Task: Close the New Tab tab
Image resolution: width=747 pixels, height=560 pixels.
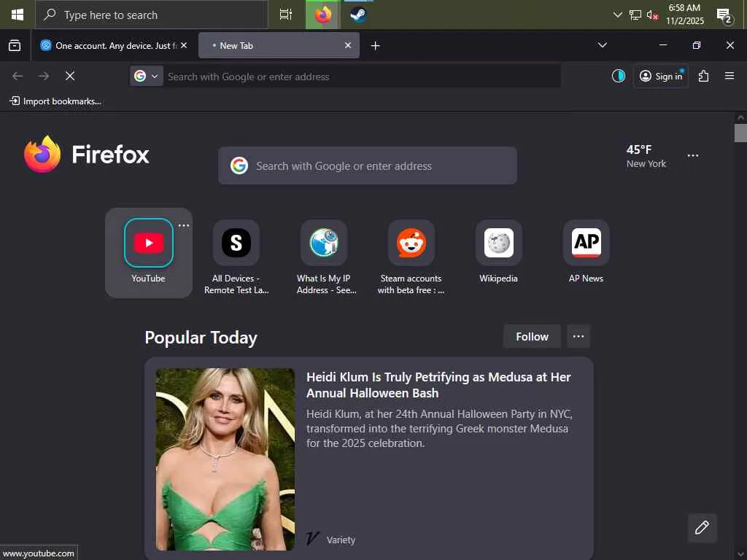Action: 348,45
